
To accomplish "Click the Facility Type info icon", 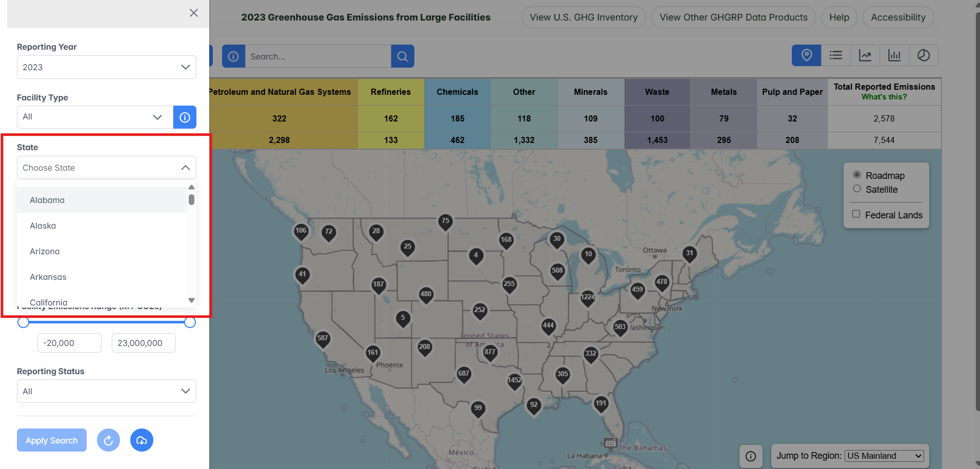I will [185, 117].
